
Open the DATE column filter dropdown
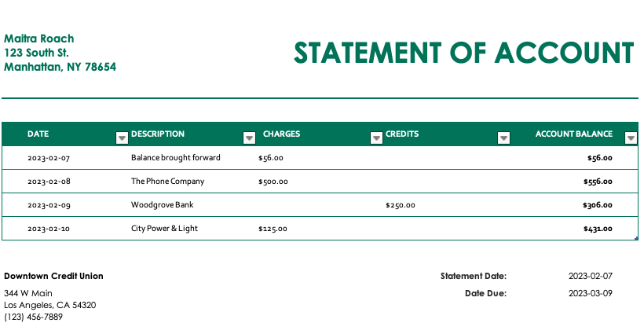(122, 138)
